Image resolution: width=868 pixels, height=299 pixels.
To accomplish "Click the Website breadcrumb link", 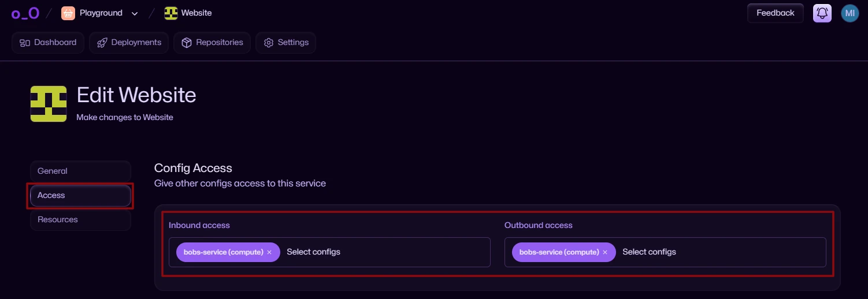I will tap(196, 13).
